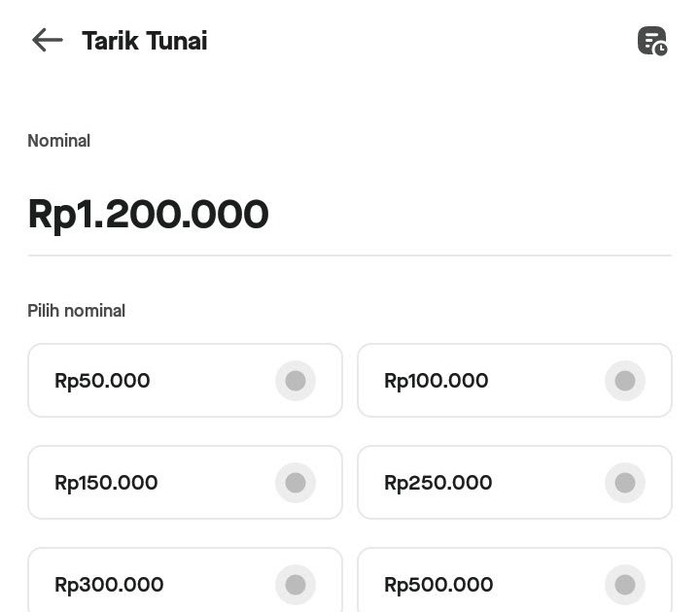The height and width of the screenshot is (612, 700).
Task: Choose the Rp150.000 radio button
Action: click(296, 483)
